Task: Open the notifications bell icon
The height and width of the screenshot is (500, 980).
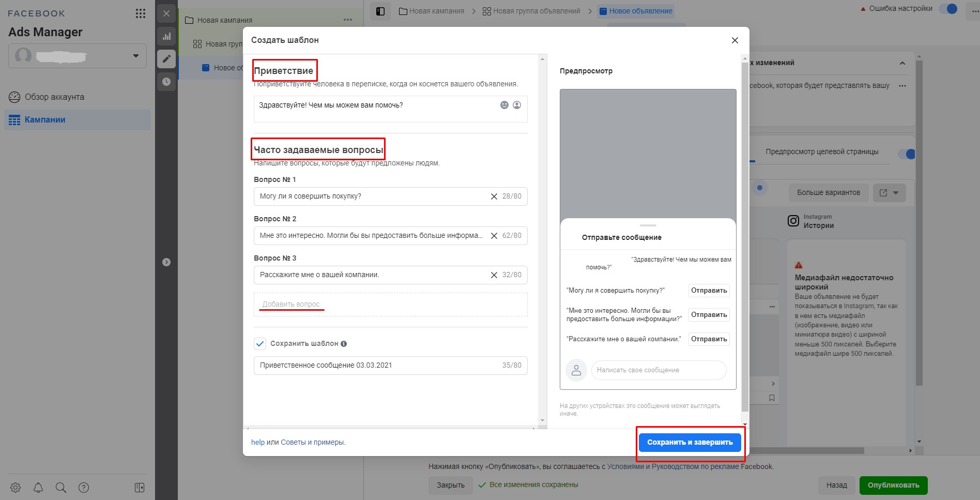Action: (38, 488)
